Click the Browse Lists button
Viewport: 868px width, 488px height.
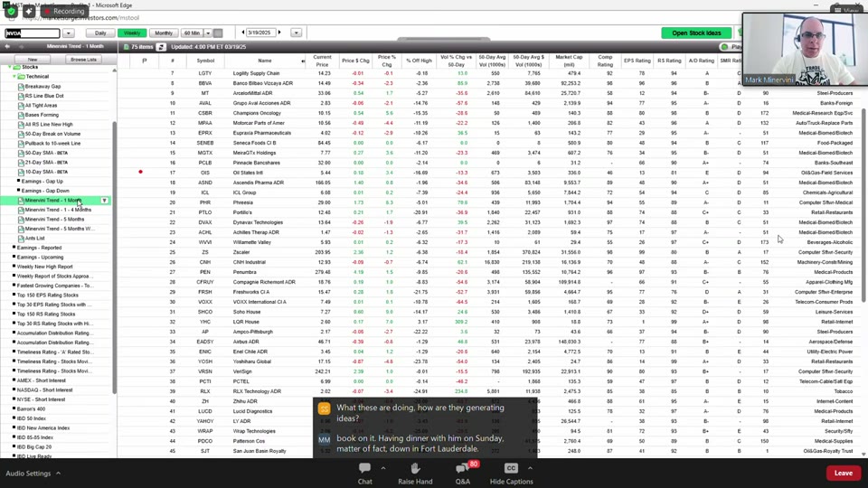point(83,60)
